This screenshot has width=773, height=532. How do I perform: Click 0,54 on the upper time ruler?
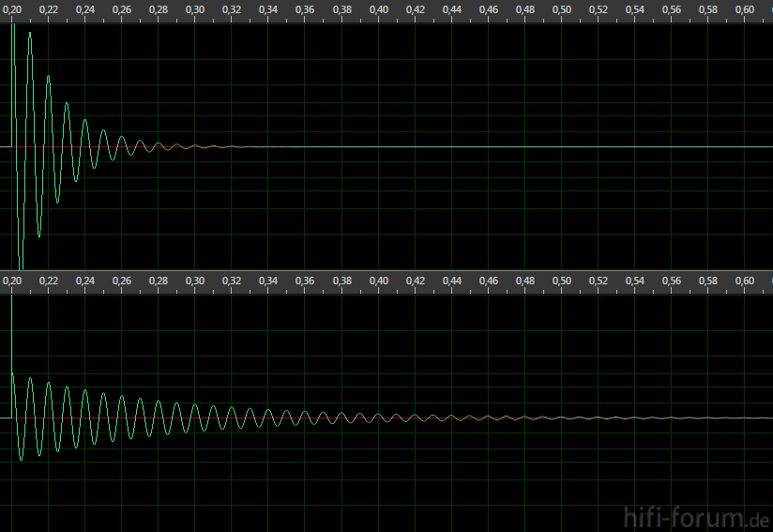click(635, 9)
